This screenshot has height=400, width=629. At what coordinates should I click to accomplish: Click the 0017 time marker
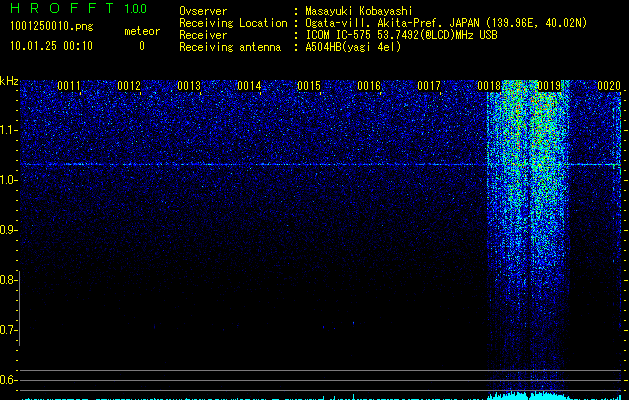pos(429,86)
